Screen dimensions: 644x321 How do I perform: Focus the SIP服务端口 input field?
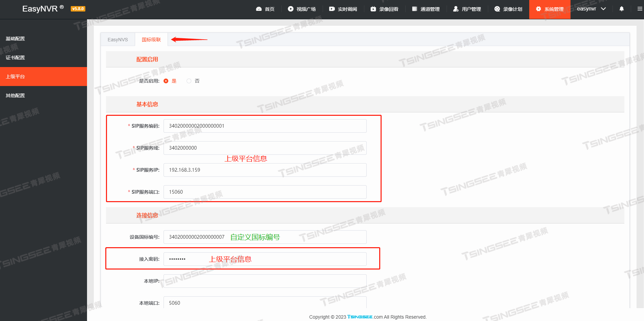(265, 192)
